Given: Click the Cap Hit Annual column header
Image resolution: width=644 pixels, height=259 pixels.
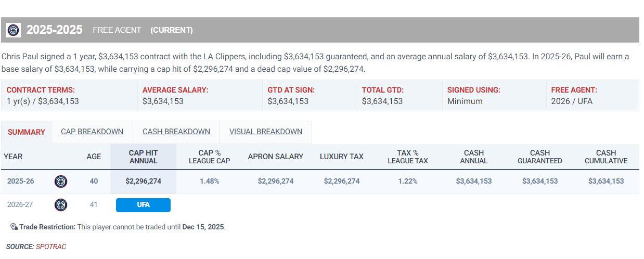Looking at the screenshot, I should tap(143, 157).
